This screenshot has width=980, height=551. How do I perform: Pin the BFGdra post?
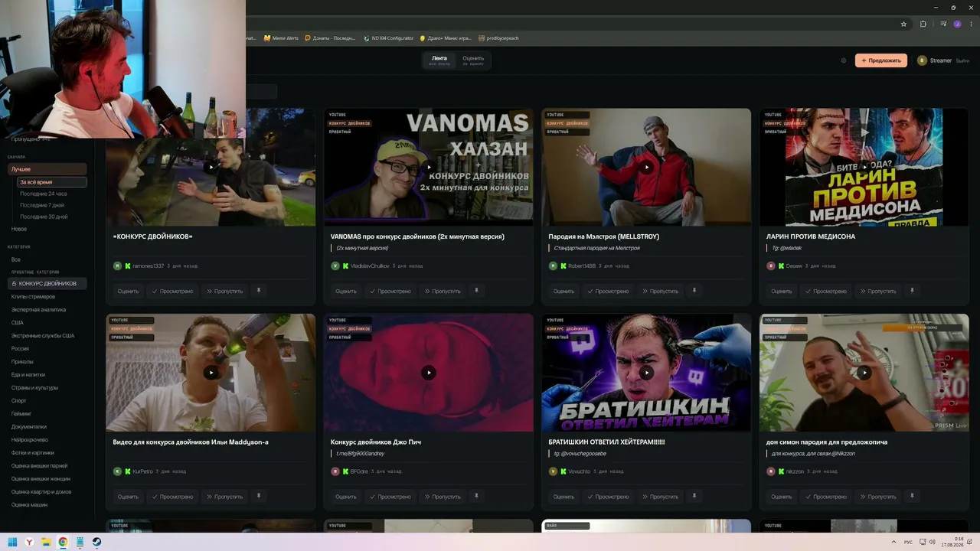coord(476,496)
